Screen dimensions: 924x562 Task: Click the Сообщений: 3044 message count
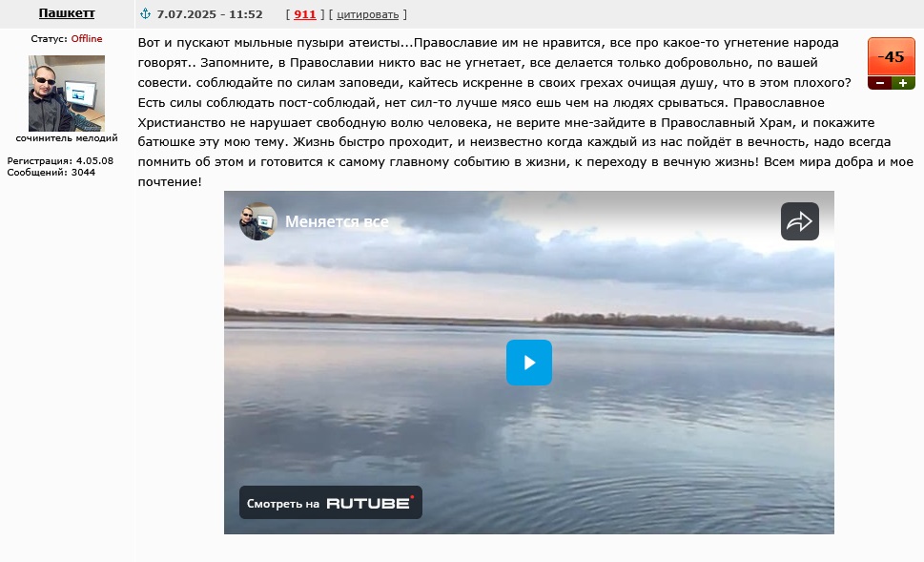[51, 172]
